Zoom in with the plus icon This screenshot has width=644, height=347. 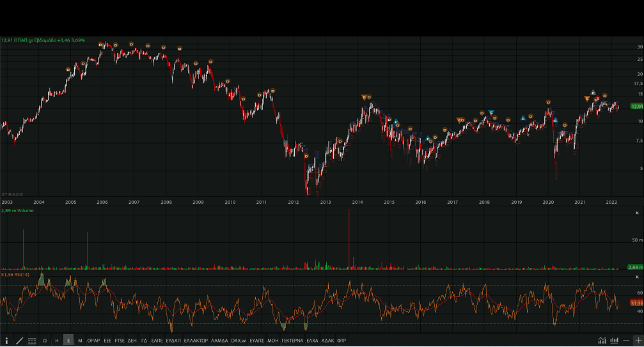pyautogui.click(x=638, y=340)
